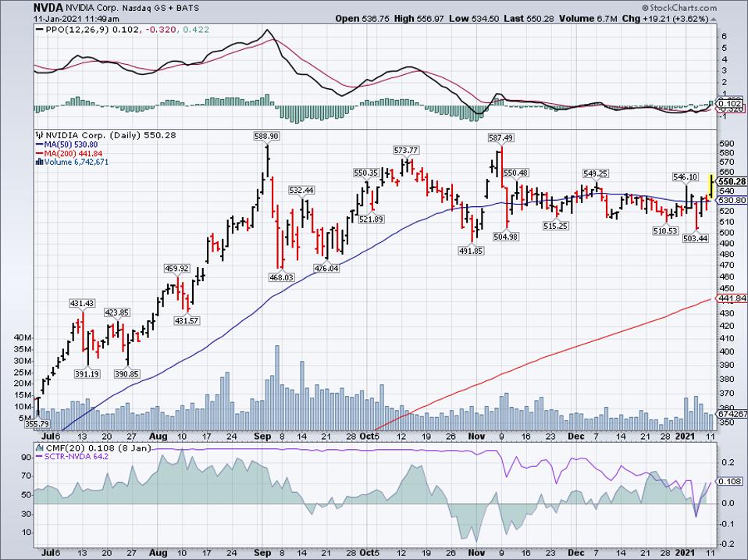Click the 573.77 high price label
The height and width of the screenshot is (560, 748).
[405, 150]
